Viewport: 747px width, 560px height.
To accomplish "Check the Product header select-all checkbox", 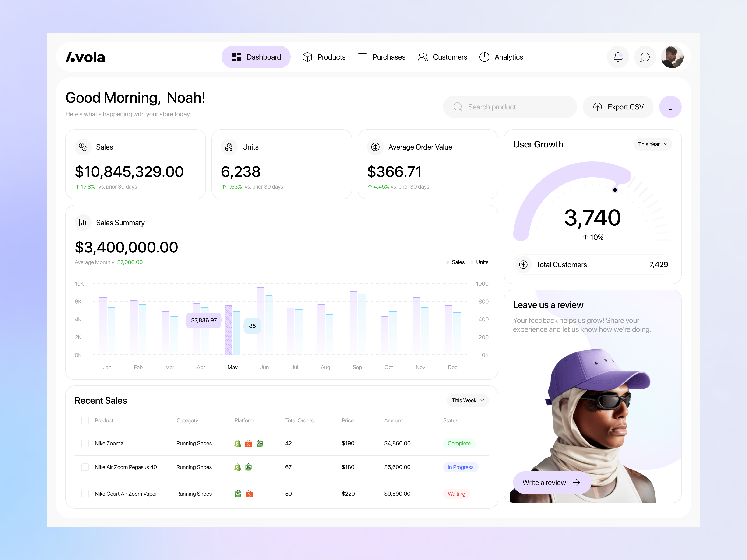I will pos(85,420).
